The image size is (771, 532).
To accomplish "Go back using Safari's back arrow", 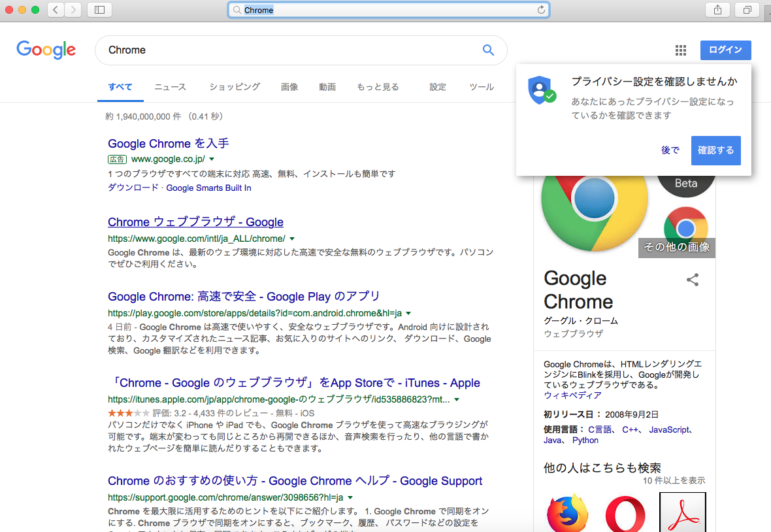I will tap(56, 10).
